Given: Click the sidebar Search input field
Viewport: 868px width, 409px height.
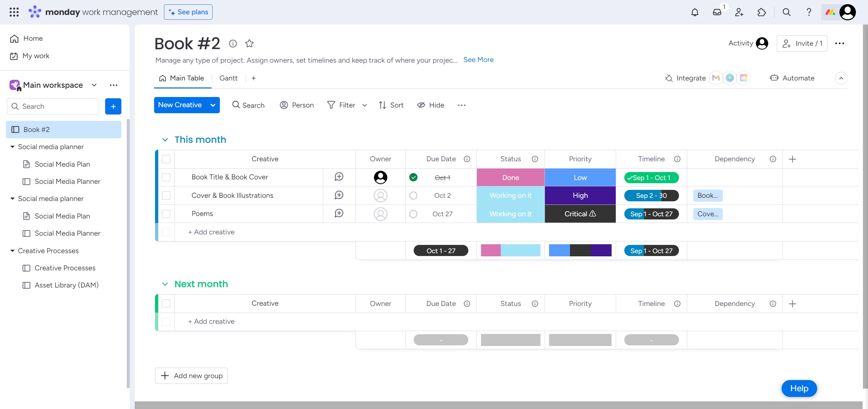Looking at the screenshot, I should (x=57, y=107).
